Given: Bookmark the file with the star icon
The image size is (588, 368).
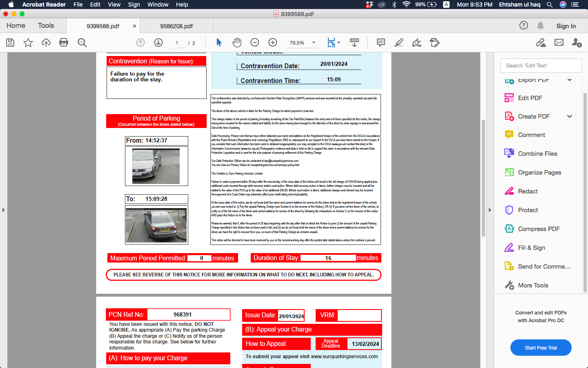Looking at the screenshot, I should point(28,43).
